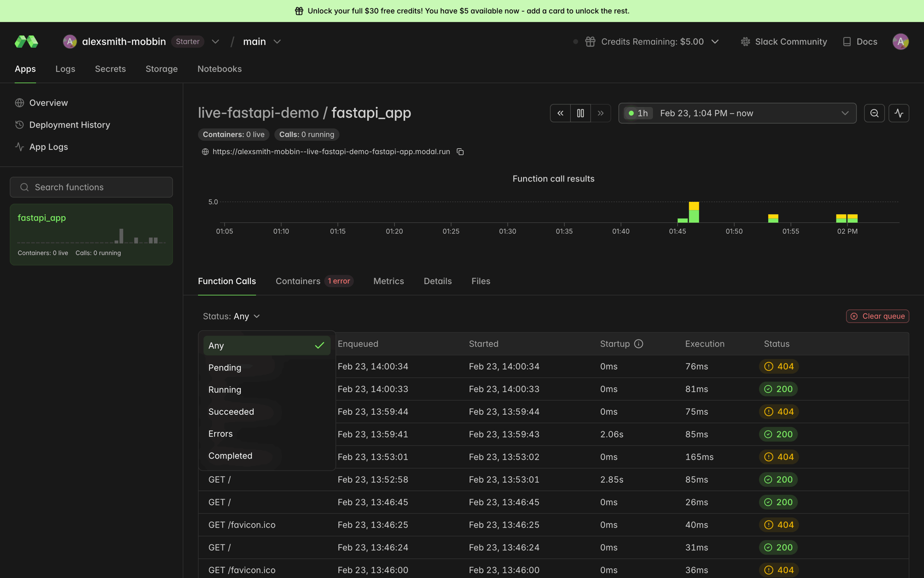Switch to the Apps tab
The image size is (924, 578).
point(25,69)
